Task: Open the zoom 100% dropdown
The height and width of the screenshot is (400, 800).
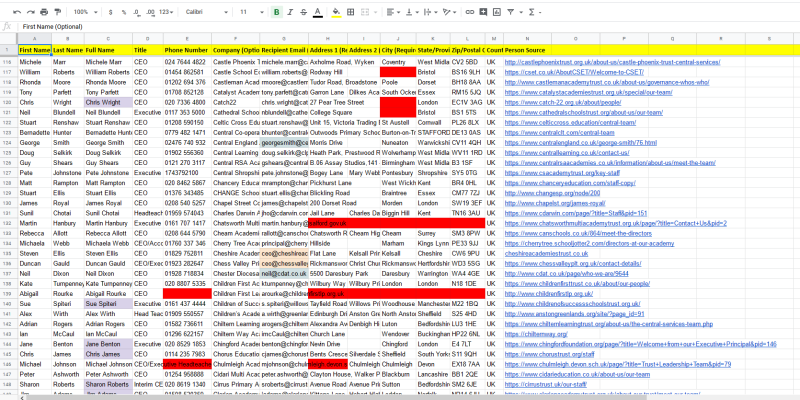Action: (x=84, y=12)
